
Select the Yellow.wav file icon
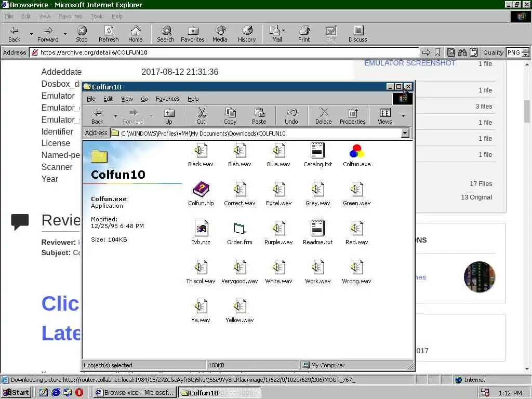(240, 311)
